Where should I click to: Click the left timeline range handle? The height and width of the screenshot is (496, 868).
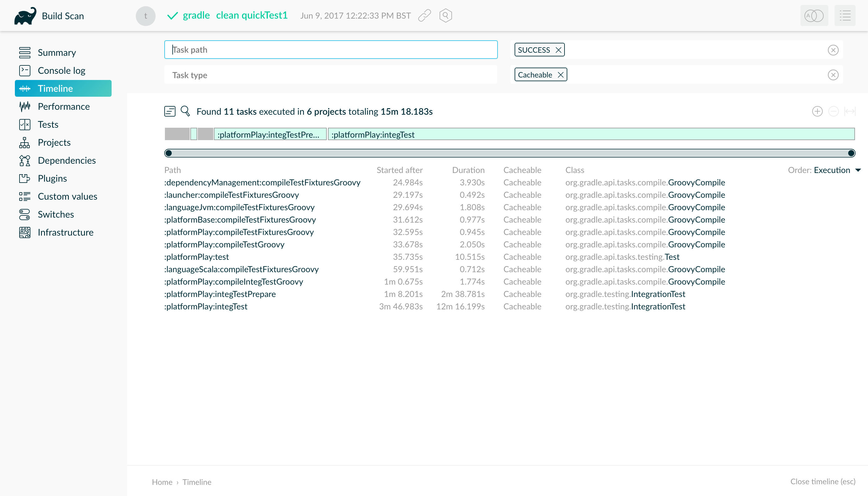(168, 153)
